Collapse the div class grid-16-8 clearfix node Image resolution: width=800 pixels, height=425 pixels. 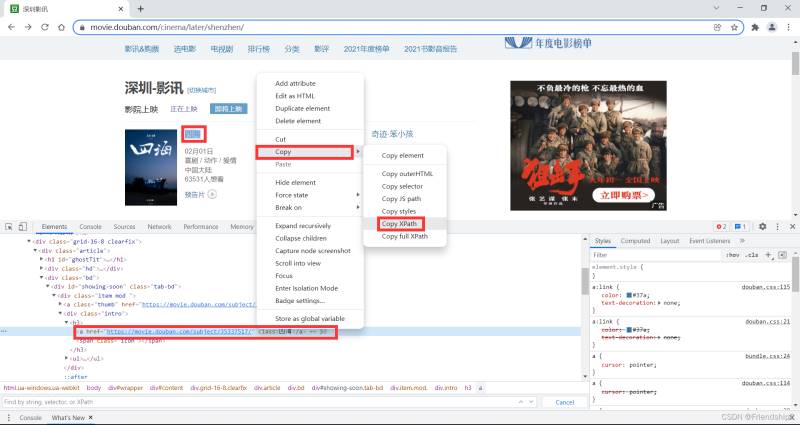click(29, 242)
